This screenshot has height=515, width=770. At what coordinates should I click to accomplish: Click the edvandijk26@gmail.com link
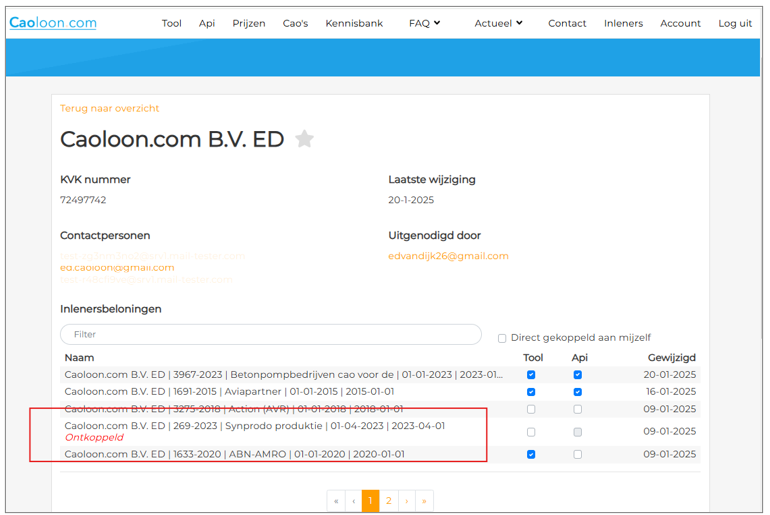pyautogui.click(x=448, y=256)
